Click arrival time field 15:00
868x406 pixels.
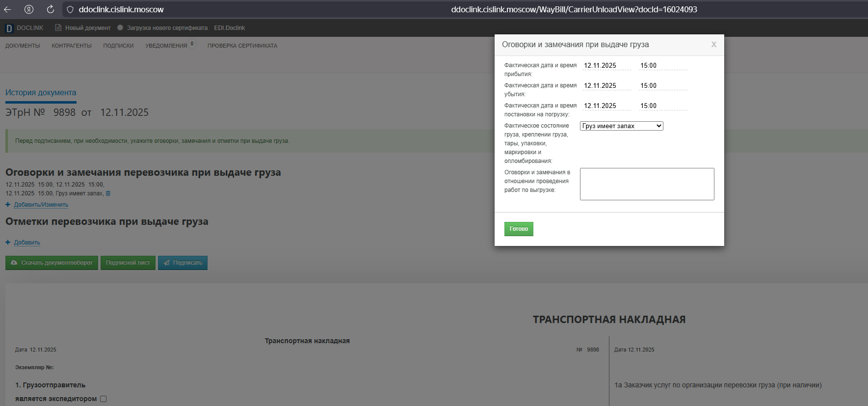[663, 65]
